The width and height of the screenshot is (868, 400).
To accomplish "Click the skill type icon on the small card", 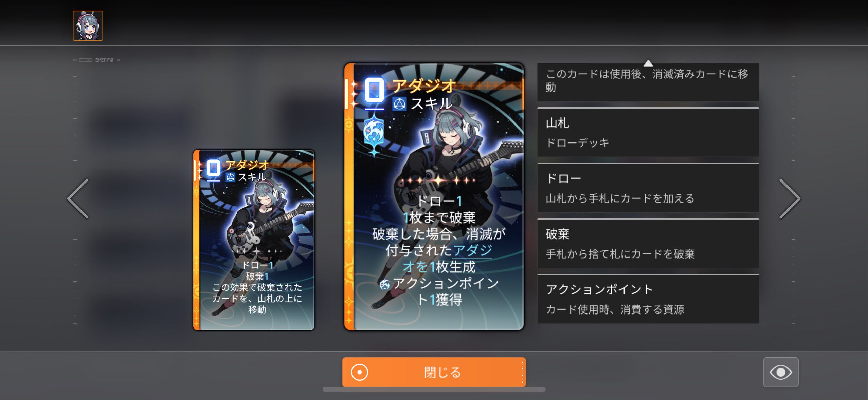I will pyautogui.click(x=230, y=177).
